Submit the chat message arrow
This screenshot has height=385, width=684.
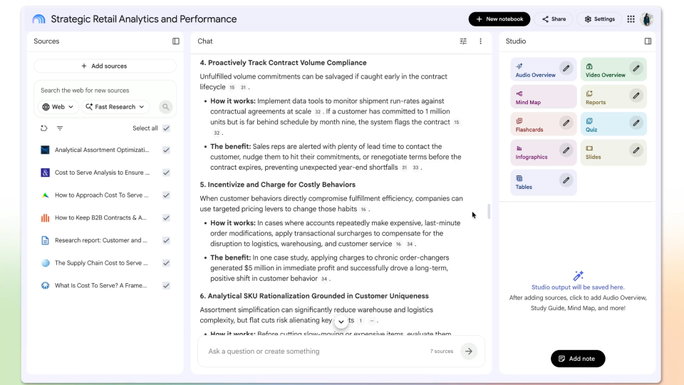[x=469, y=351]
